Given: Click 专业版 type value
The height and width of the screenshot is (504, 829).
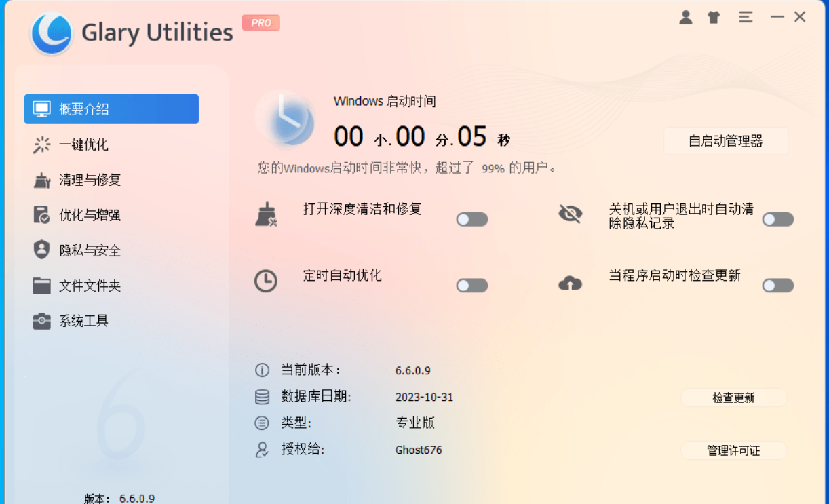Looking at the screenshot, I should [x=415, y=423].
